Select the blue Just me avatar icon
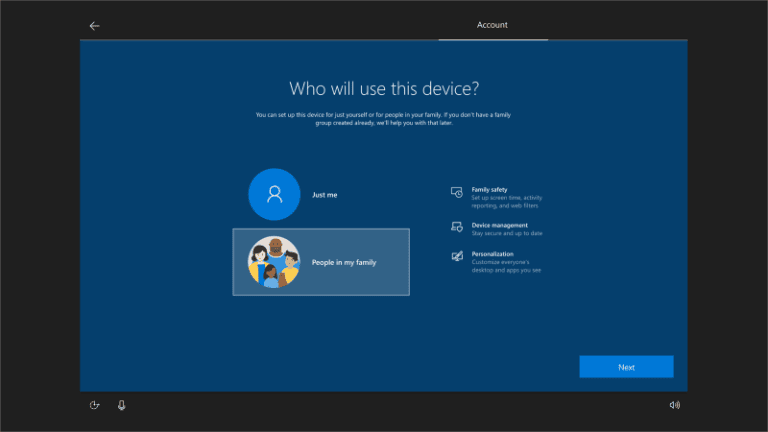Viewport: 768px width, 432px height. click(274, 194)
